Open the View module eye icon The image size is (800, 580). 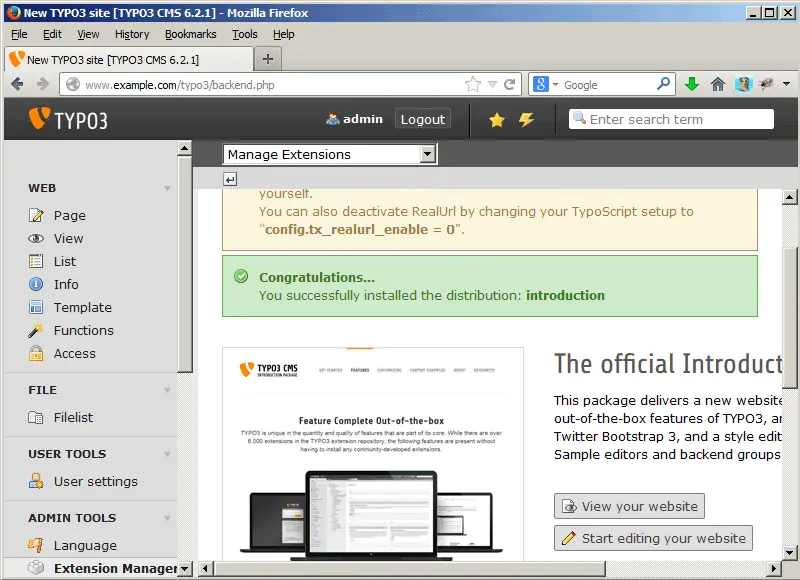(36, 238)
